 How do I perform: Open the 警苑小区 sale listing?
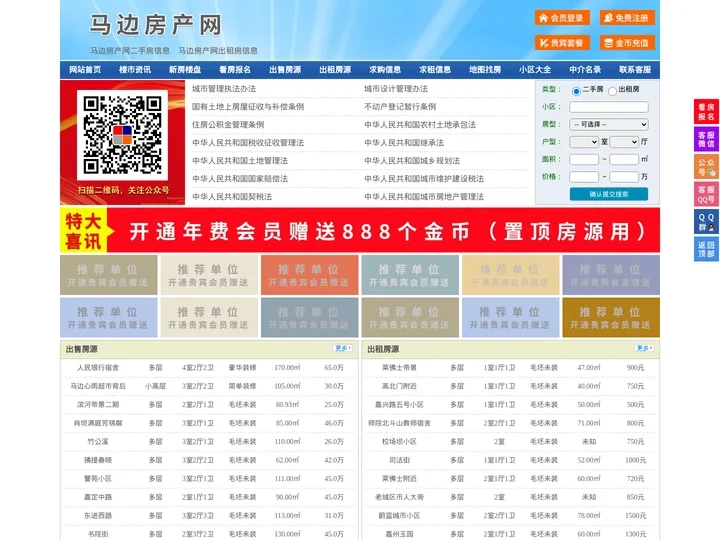point(98,478)
